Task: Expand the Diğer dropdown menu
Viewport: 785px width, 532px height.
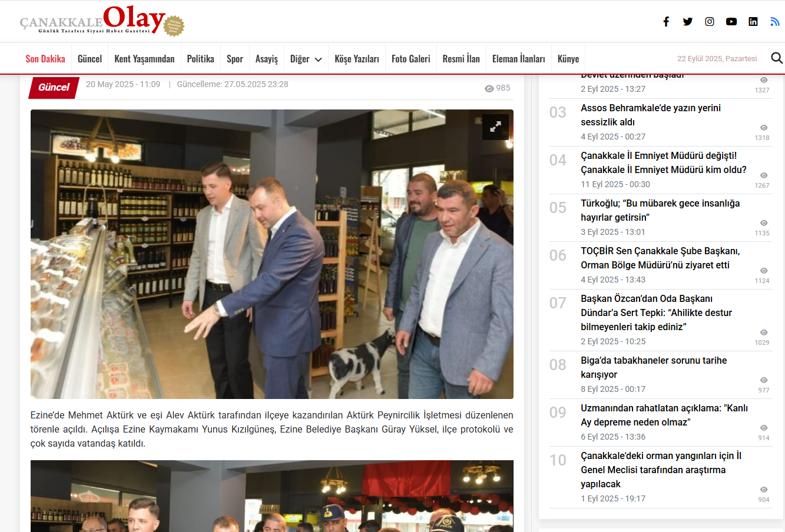Action: pyautogui.click(x=306, y=59)
